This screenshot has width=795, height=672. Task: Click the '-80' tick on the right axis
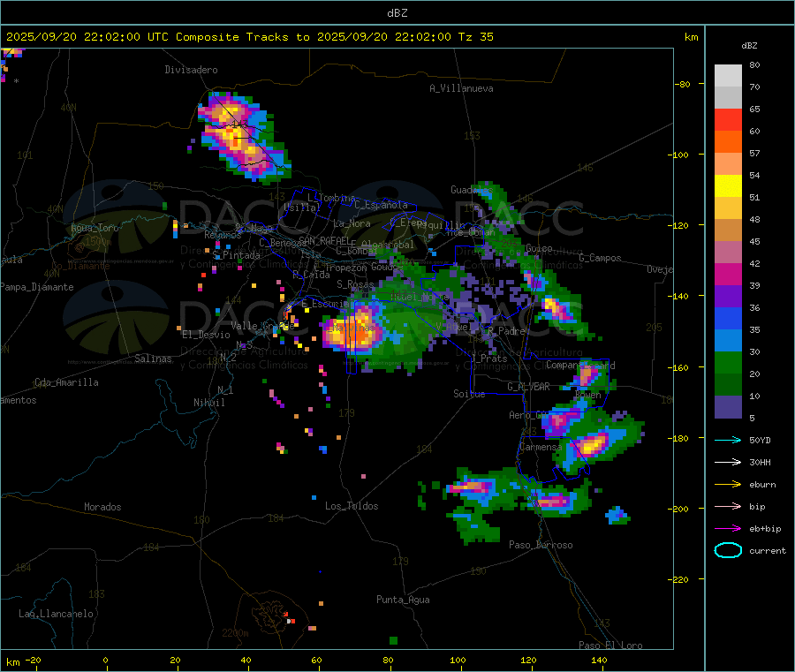click(683, 84)
